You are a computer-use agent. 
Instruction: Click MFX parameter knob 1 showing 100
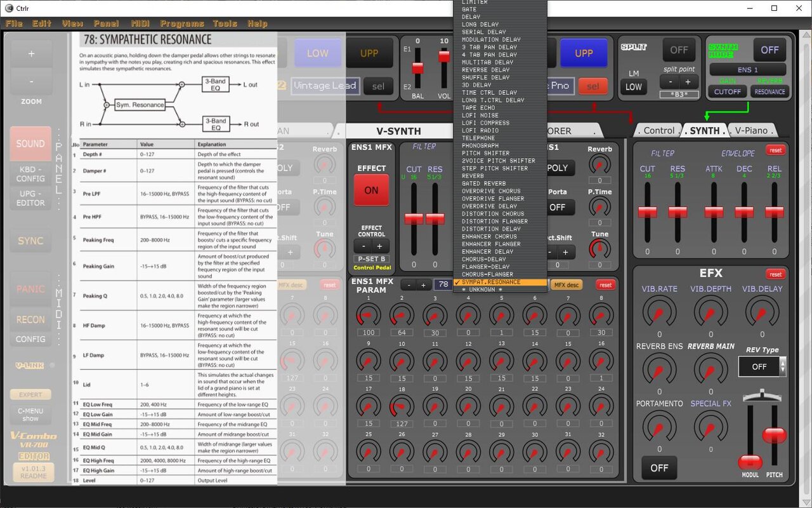369,314
